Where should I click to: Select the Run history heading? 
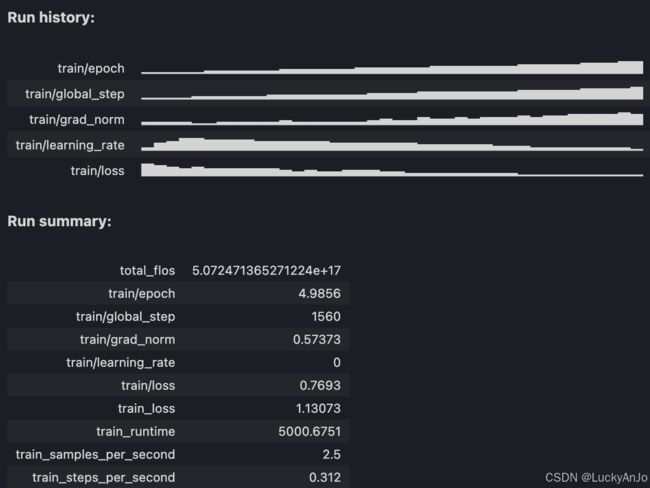[51, 17]
